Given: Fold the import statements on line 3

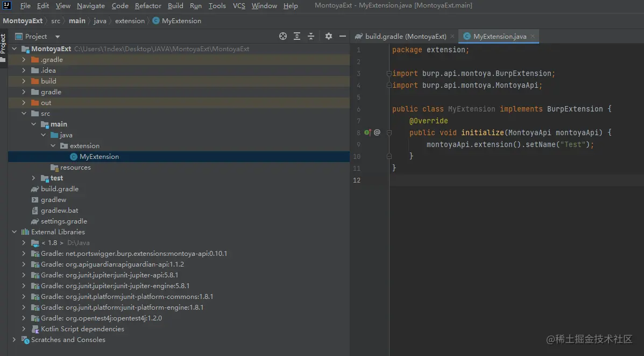Looking at the screenshot, I should pos(389,73).
